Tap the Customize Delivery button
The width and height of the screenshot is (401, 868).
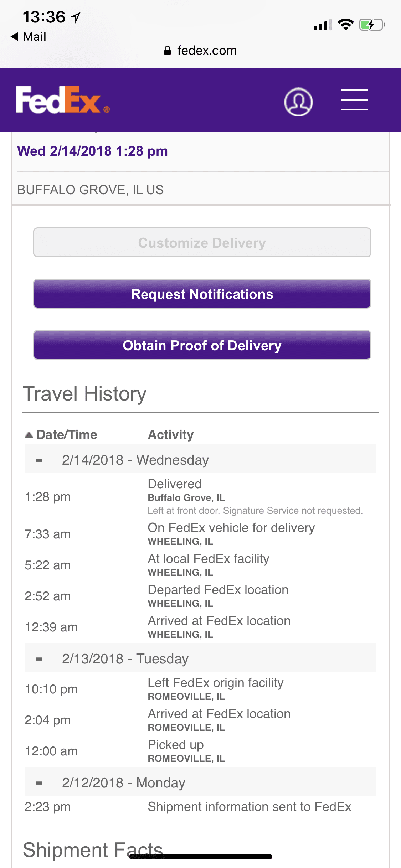[202, 243]
